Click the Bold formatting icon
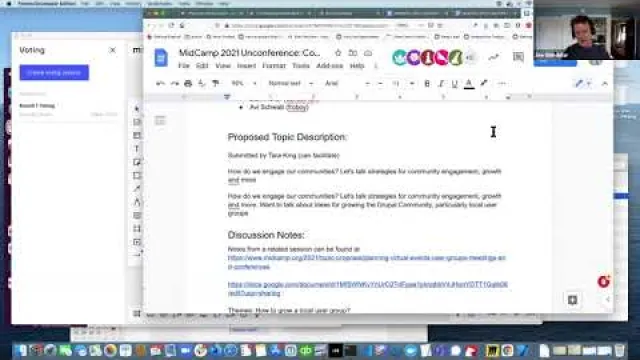The image size is (640, 360). tap(427, 83)
